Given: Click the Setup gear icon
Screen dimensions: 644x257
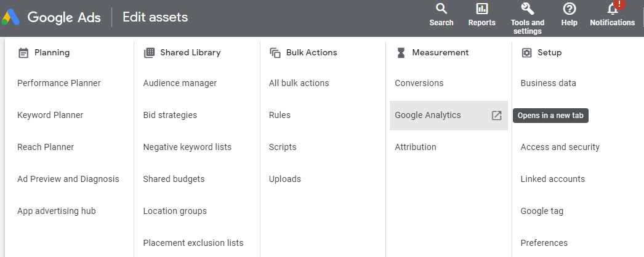Looking at the screenshot, I should pyautogui.click(x=526, y=53).
